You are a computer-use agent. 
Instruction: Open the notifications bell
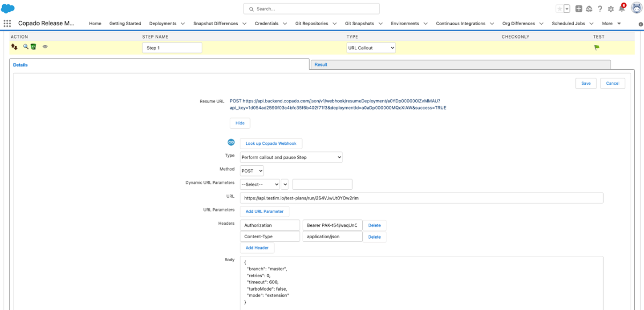(x=621, y=9)
